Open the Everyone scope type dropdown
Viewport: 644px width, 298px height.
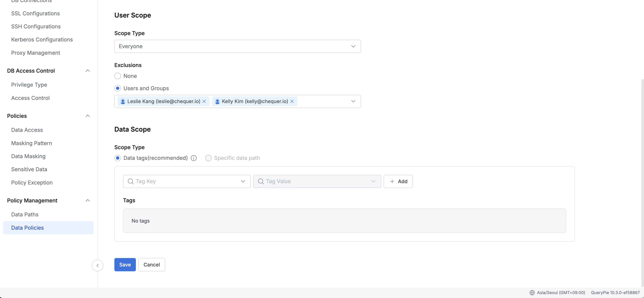pyautogui.click(x=238, y=46)
